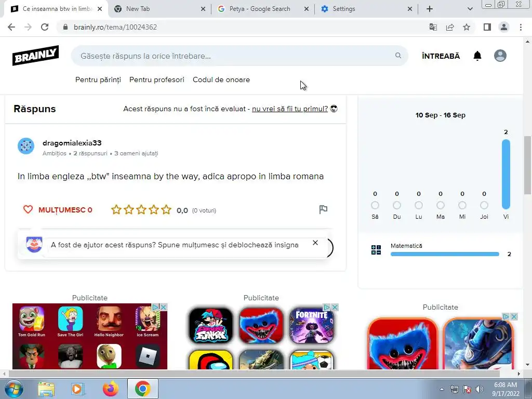Report the answer with the flag icon

coord(323,210)
